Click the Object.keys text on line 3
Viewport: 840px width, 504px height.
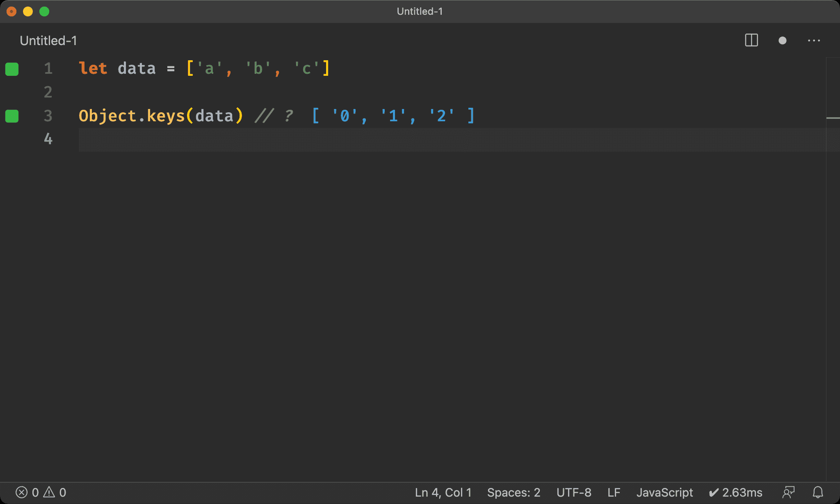click(x=131, y=116)
